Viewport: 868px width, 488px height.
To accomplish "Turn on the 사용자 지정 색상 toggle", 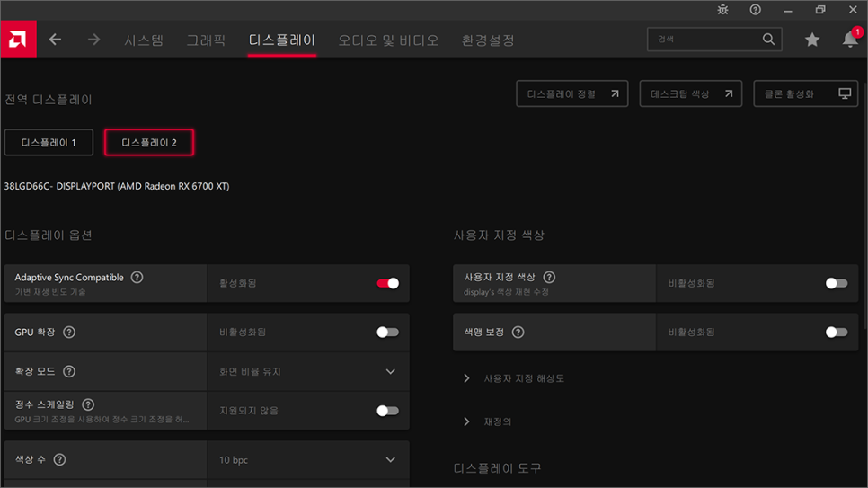I will (x=836, y=283).
